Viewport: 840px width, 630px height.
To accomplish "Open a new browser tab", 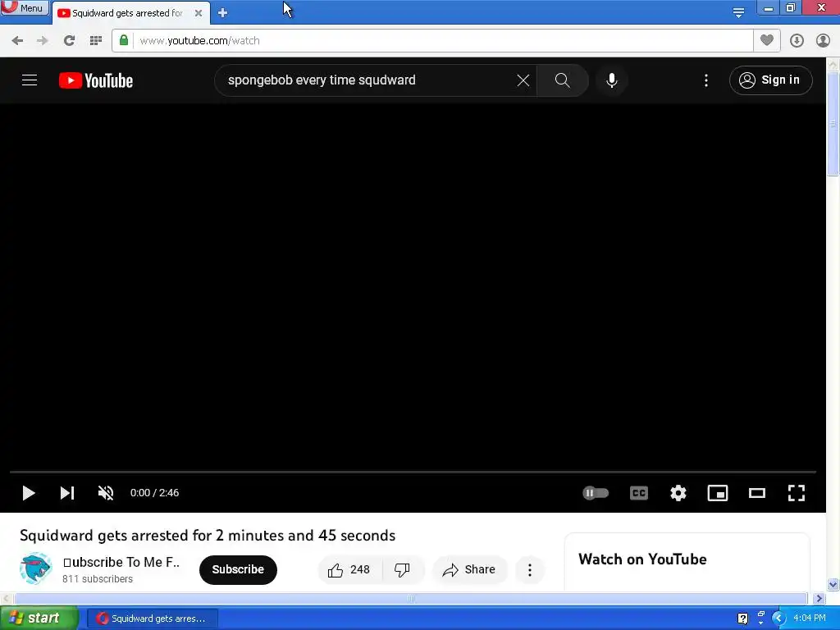I will (x=223, y=13).
